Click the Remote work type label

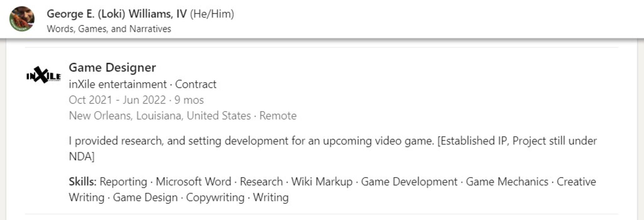pyautogui.click(x=278, y=116)
